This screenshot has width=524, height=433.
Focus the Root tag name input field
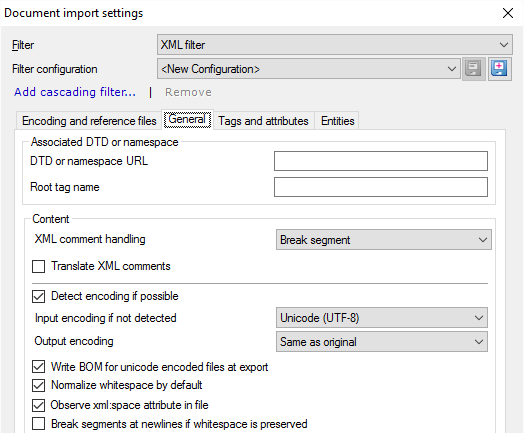click(381, 187)
